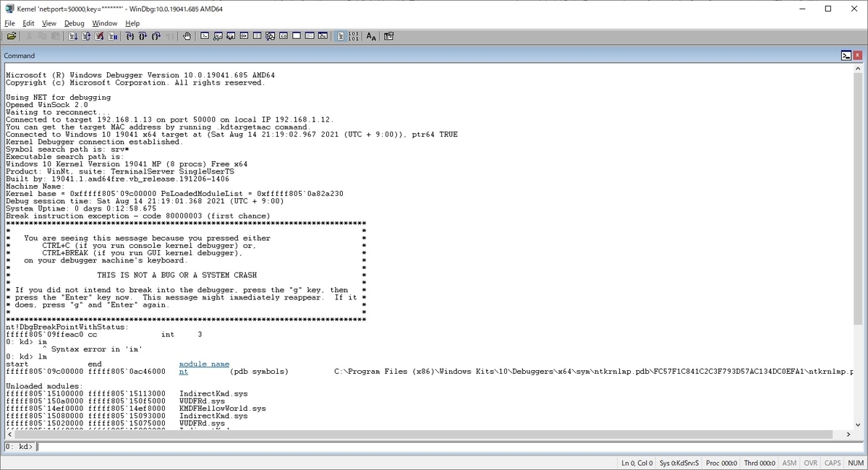Click the 'module name' column link
The image size is (868, 470).
tap(204, 364)
